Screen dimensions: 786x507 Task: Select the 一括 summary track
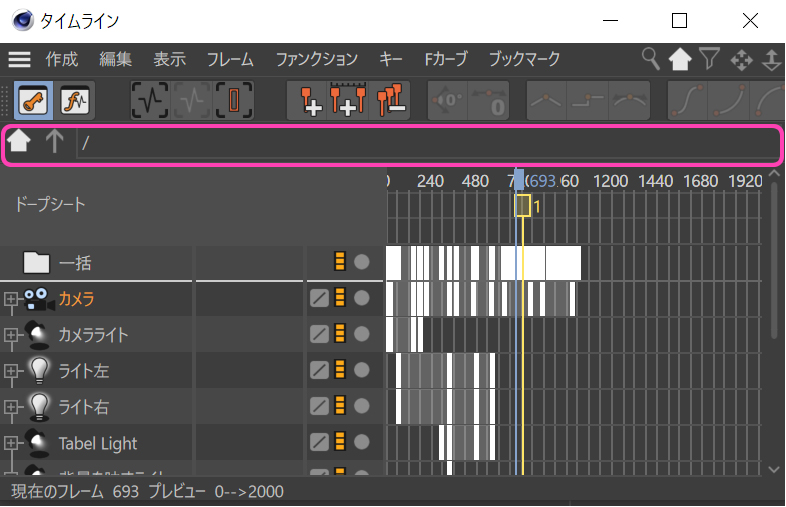(x=75, y=263)
